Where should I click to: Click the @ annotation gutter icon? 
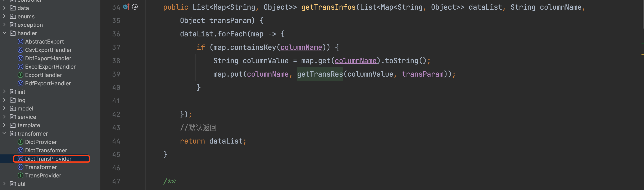coord(135,7)
